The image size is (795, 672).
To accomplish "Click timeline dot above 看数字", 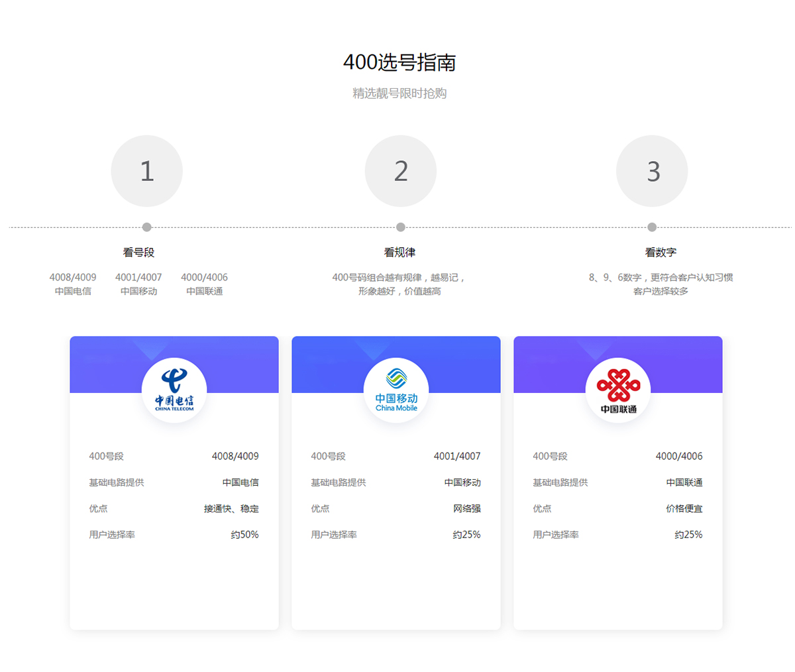I will [x=652, y=227].
